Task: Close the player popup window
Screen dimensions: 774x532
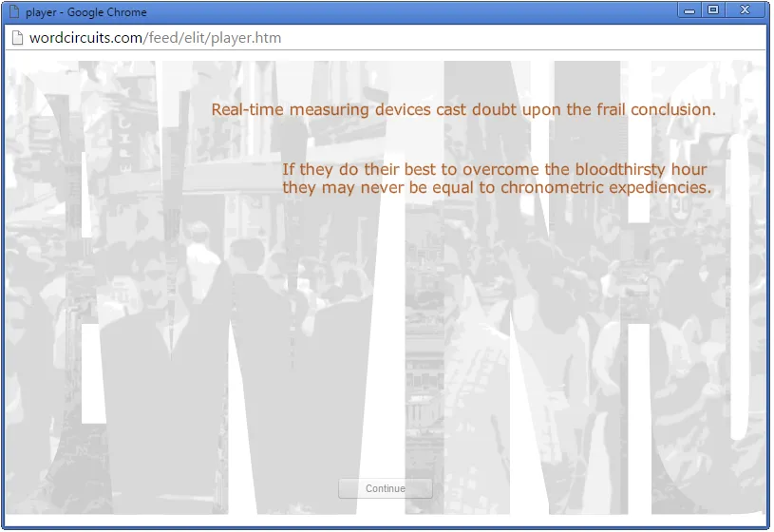Action: point(745,10)
